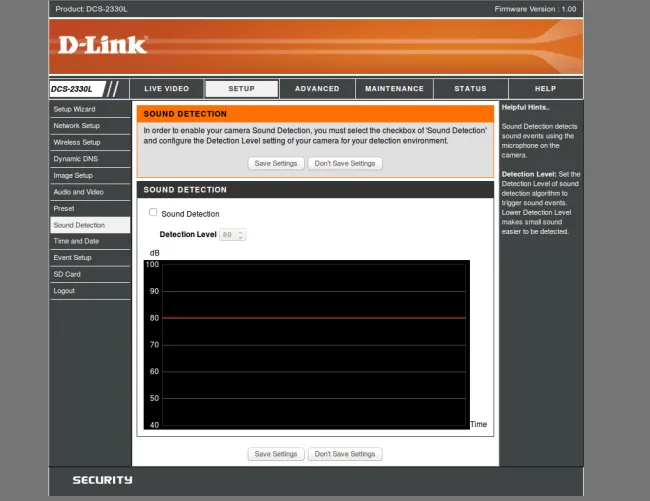Click the SECURITY footer text

102,480
